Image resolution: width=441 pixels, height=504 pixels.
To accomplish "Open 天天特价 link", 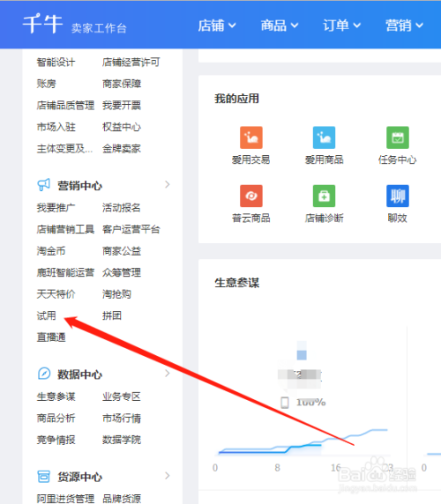I will pyautogui.click(x=56, y=294).
